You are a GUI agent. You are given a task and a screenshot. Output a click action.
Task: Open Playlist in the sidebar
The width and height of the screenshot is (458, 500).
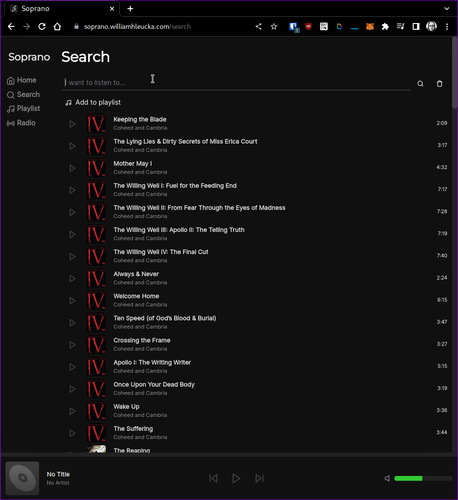tap(23, 109)
